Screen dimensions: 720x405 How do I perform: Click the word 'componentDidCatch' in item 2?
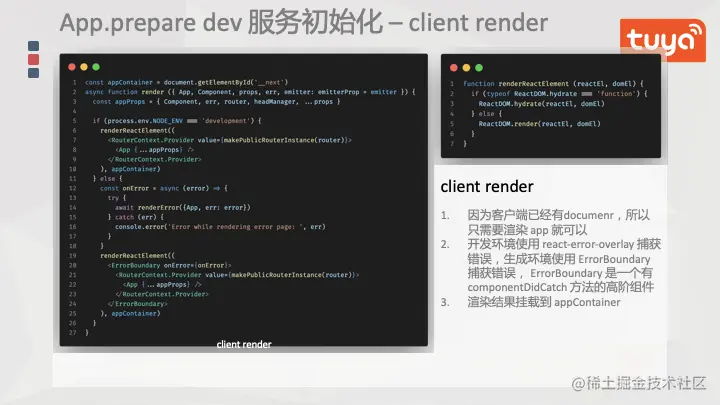pos(517,287)
